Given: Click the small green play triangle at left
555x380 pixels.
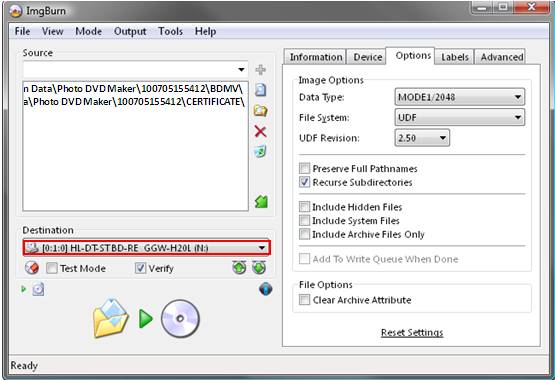Looking at the screenshot, I should (x=24, y=289).
